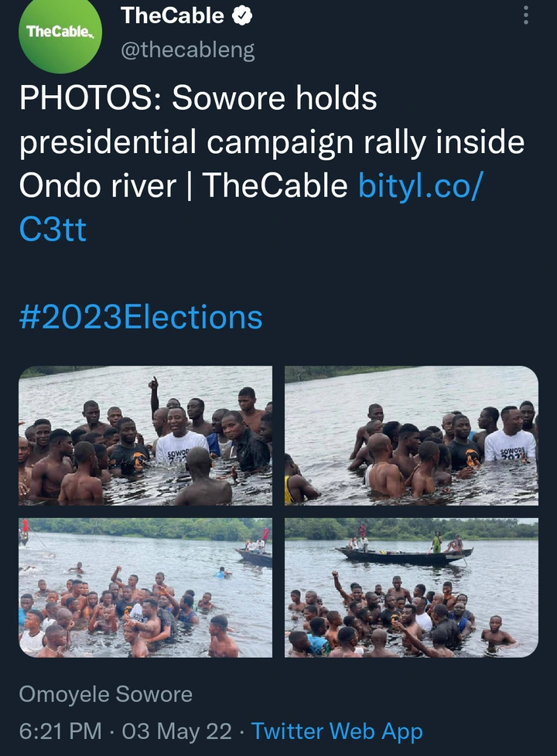Click the raised hand in the top-left photo
This screenshot has height=756, width=557.
click(153, 384)
